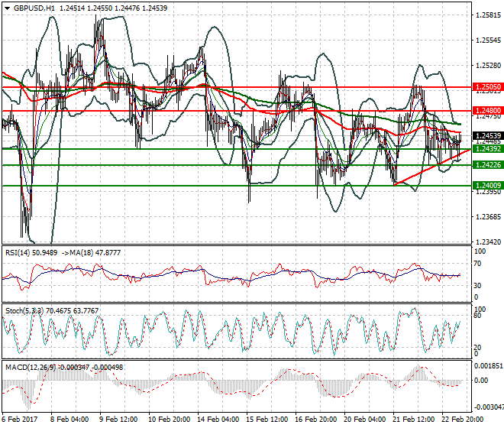The image size is (504, 428).
Task: Click the RSI(14) indicator label
Action: pyautogui.click(x=21, y=253)
